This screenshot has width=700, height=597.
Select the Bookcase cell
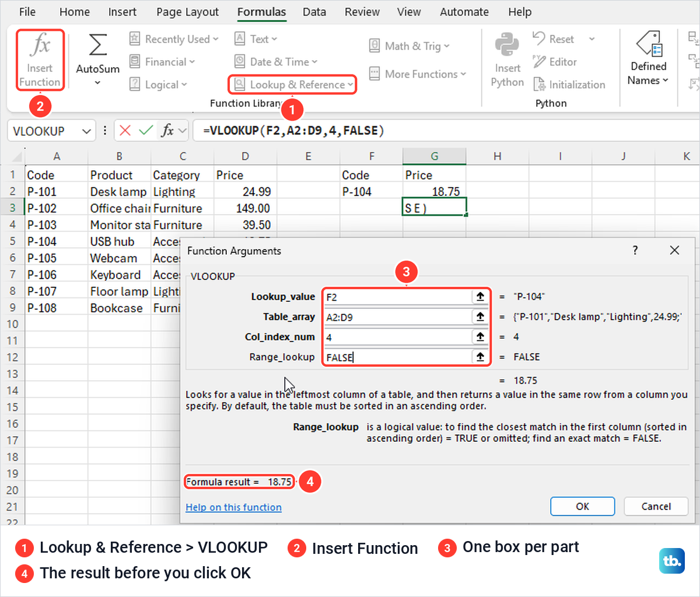pos(119,308)
